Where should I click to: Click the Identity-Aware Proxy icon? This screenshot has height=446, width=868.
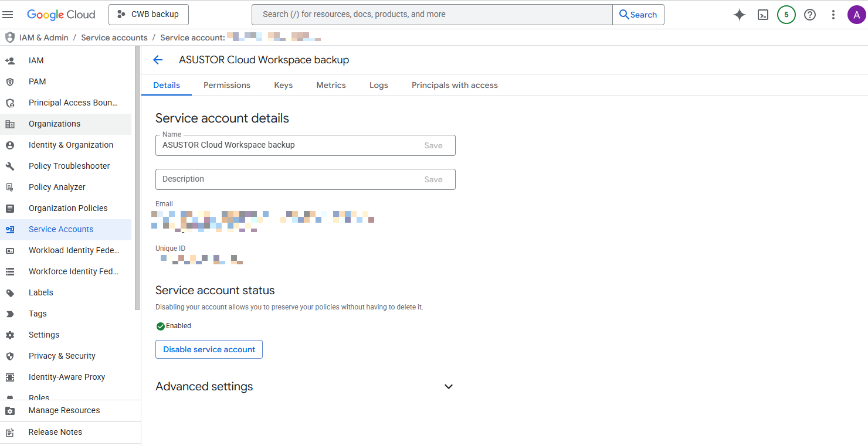[x=10, y=377]
